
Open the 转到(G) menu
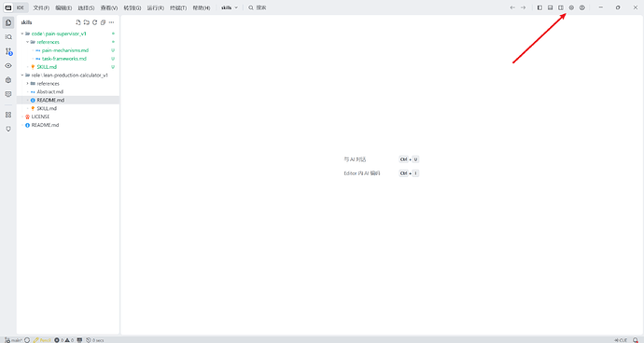point(133,7)
